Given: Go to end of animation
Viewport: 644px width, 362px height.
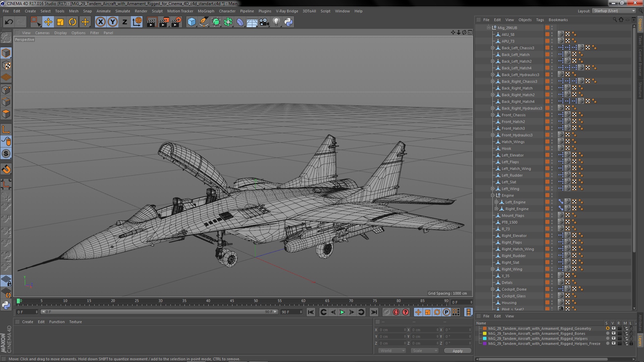Looking at the screenshot, I should (x=374, y=312).
